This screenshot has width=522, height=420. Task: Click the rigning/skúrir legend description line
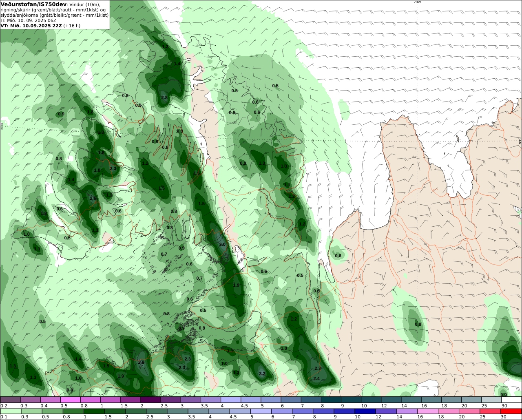pyautogui.click(x=53, y=10)
